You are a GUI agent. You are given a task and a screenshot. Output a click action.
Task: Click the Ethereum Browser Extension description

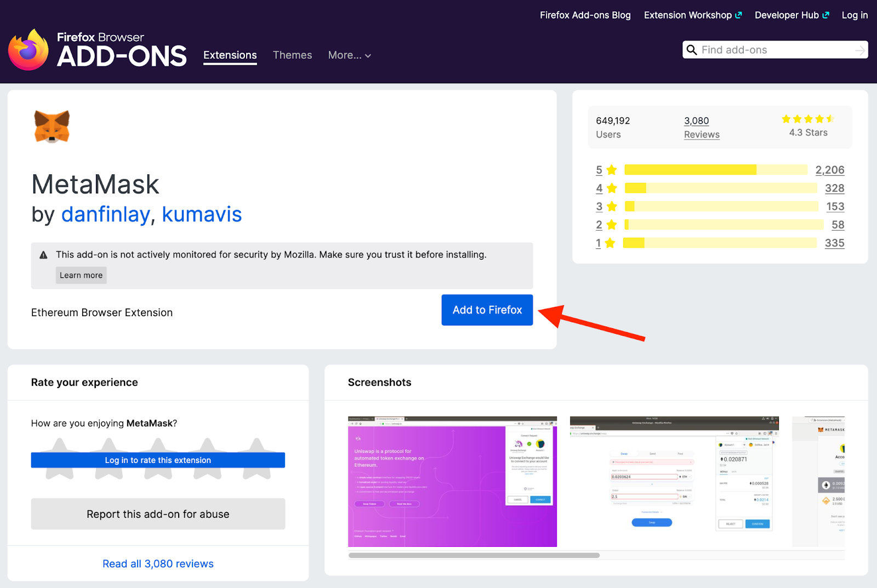click(102, 313)
